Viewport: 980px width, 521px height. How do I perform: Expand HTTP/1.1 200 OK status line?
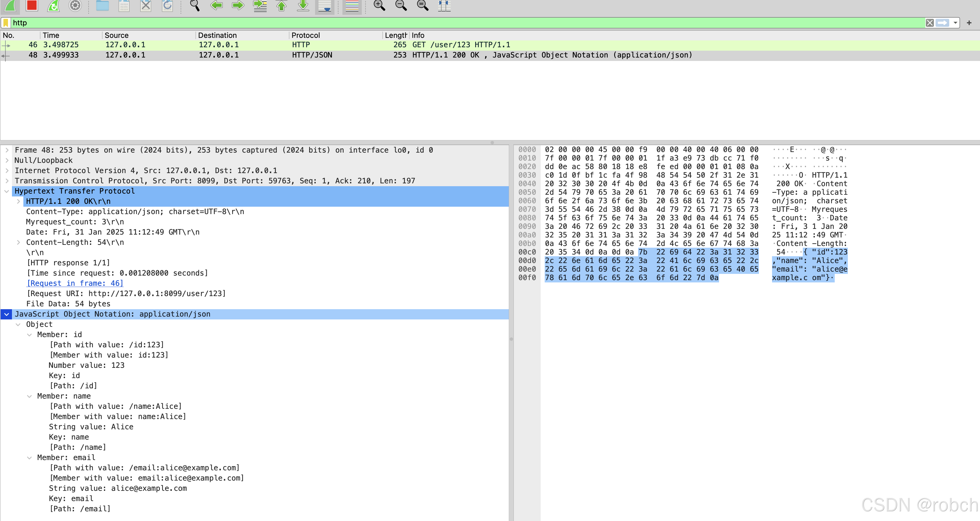pyautogui.click(x=18, y=202)
